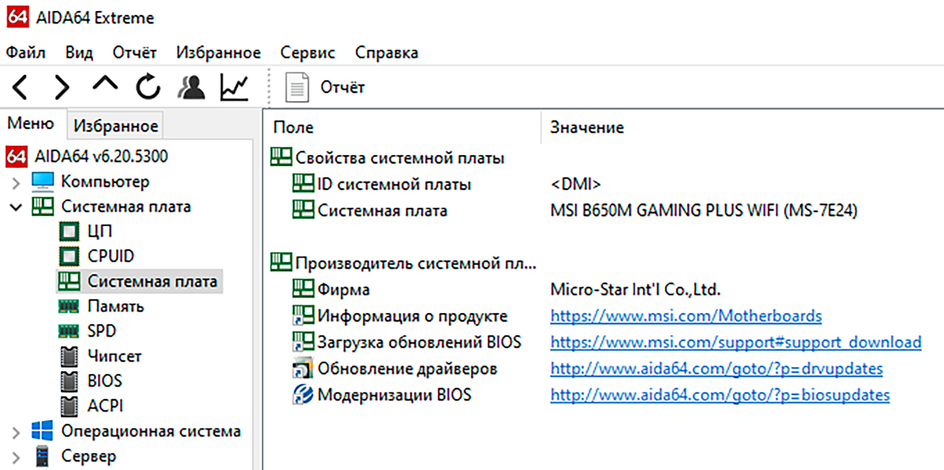
Task: Open the Сервис menu
Action: click(308, 53)
